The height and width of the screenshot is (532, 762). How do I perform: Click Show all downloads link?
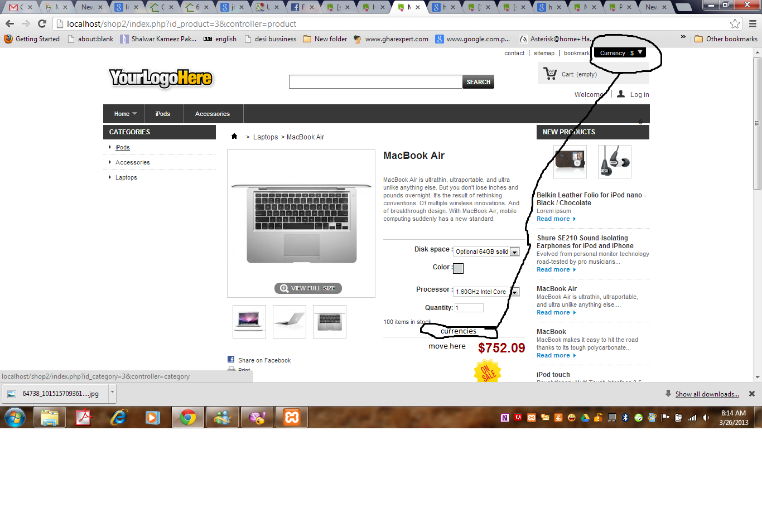pos(707,394)
